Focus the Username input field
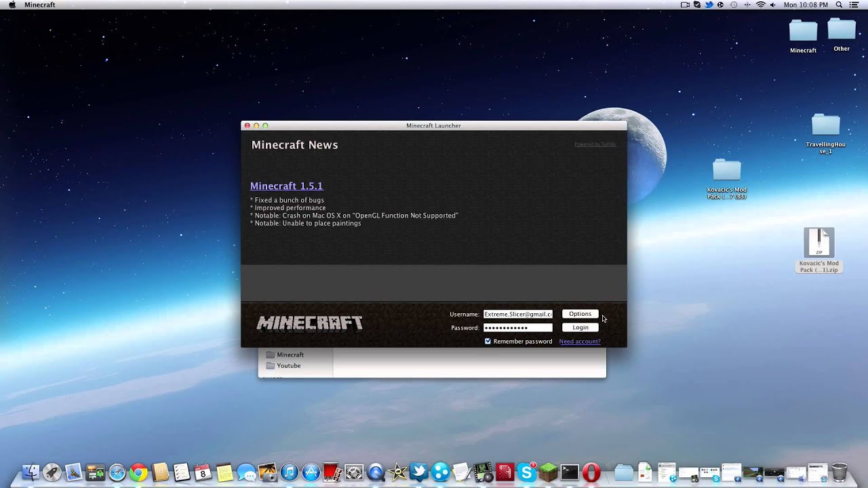Viewport: 868px width, 488px height. coord(518,314)
